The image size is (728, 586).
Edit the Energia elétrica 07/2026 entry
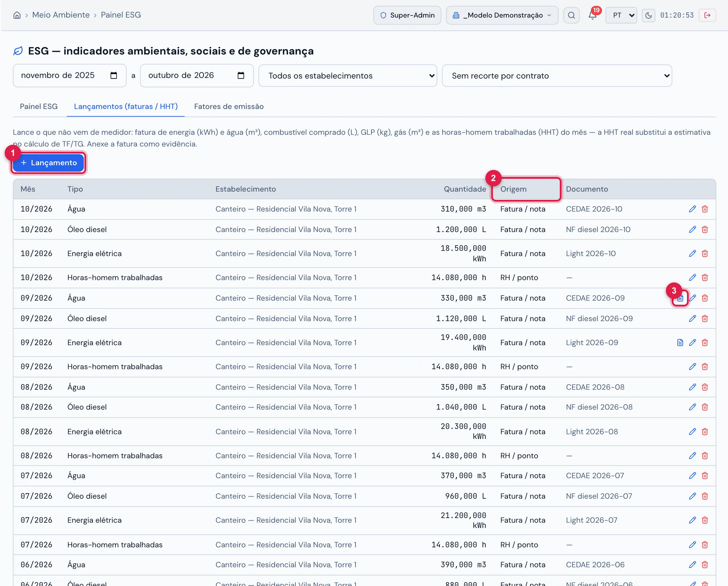coord(692,520)
